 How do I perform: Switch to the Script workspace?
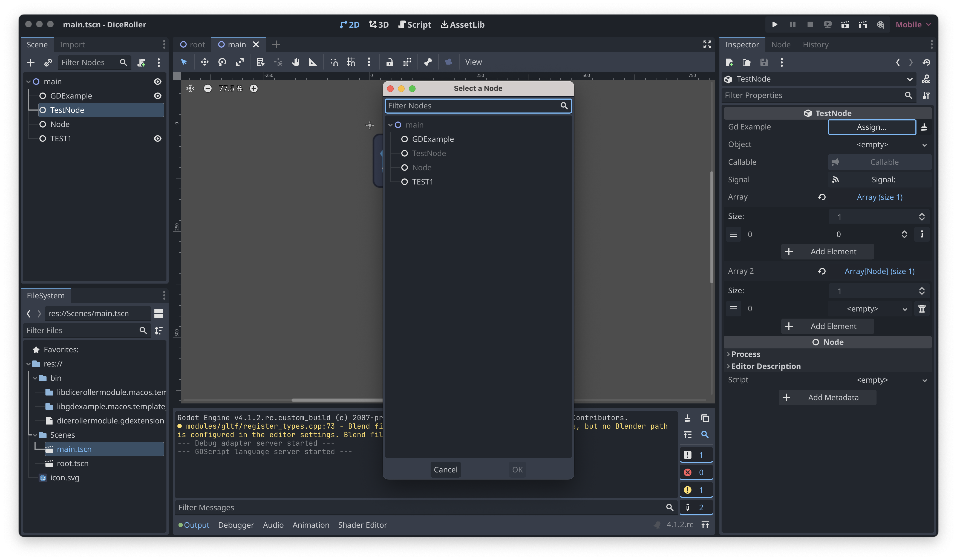(x=415, y=25)
